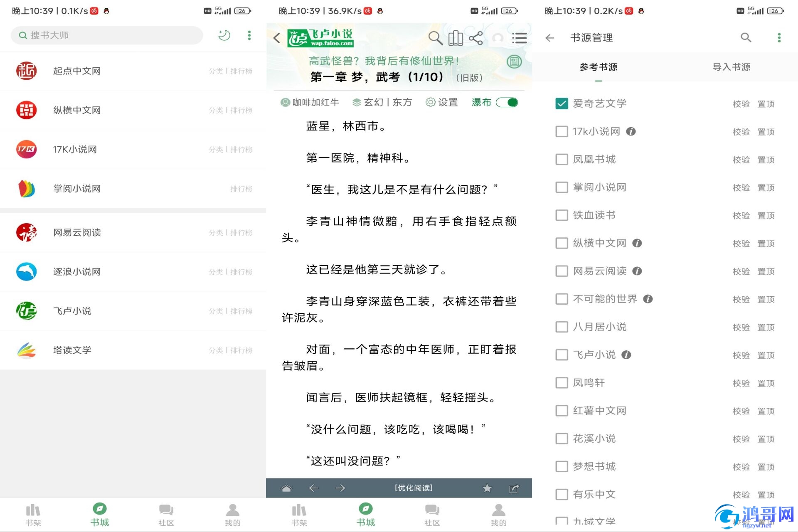Open the external share icon in the browser bar

[x=514, y=488]
